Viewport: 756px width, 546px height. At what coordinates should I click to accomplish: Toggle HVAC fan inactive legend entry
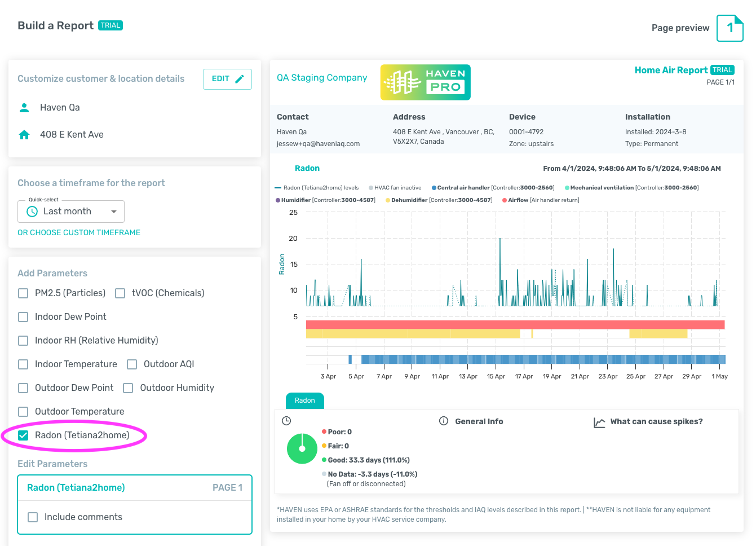(395, 188)
